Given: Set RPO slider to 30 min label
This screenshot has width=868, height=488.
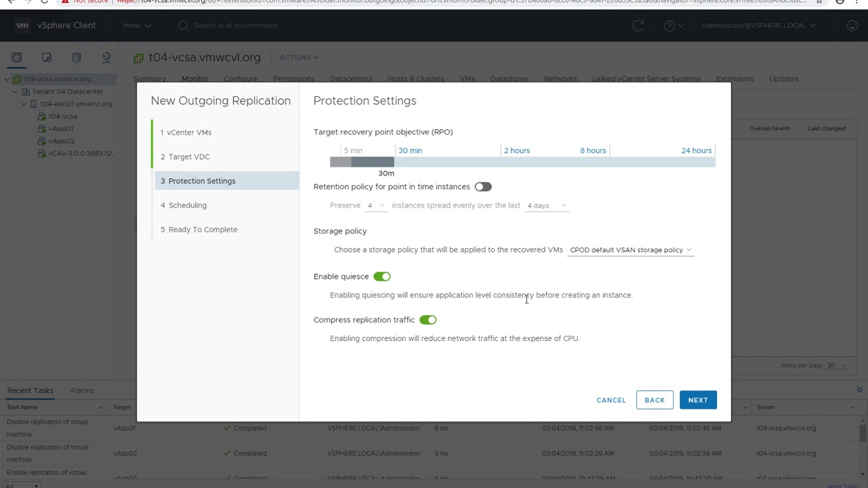Looking at the screenshot, I should click(410, 150).
